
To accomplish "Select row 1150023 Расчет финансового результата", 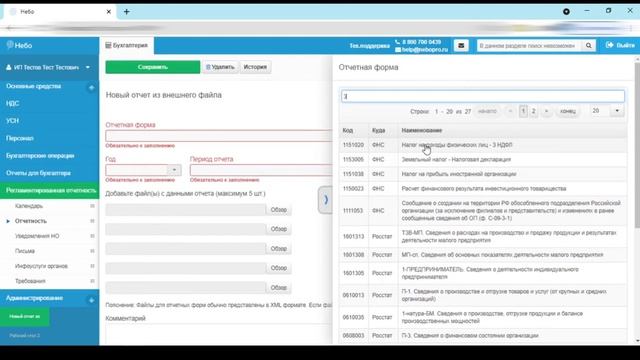I will [x=483, y=189].
